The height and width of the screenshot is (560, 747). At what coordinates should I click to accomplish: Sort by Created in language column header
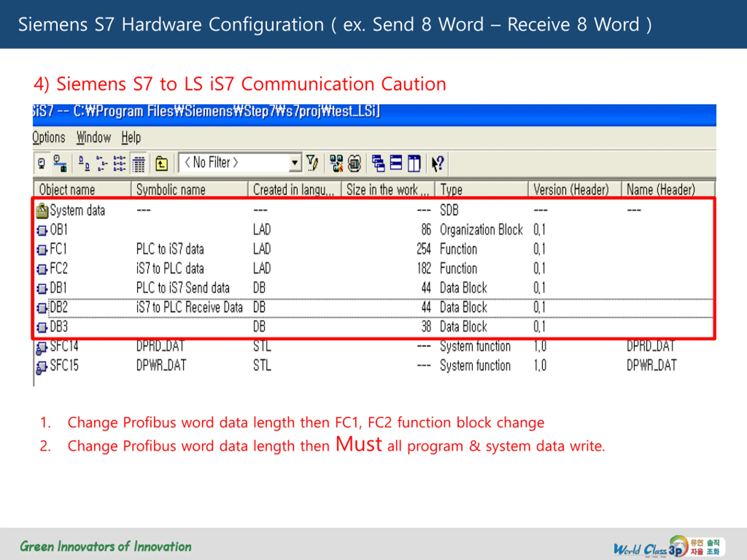click(294, 189)
